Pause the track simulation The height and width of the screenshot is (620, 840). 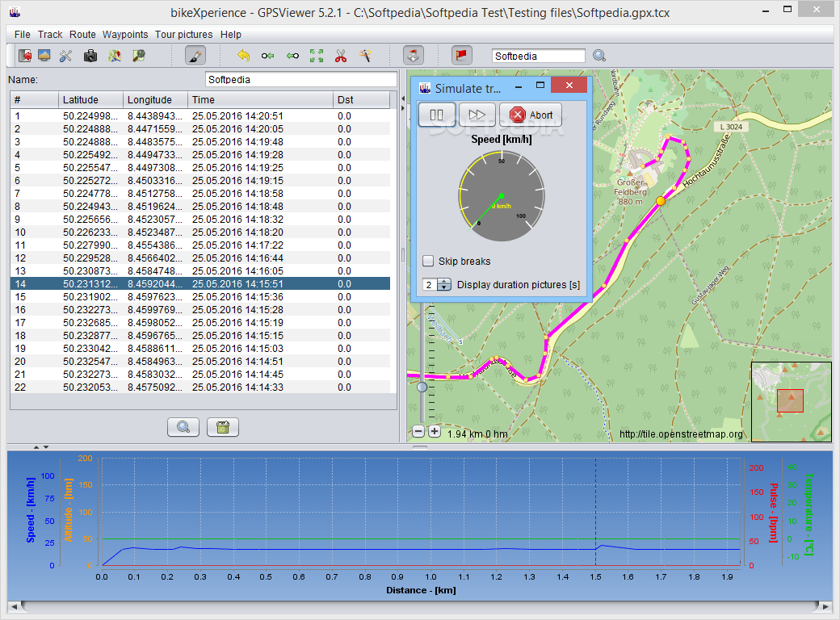click(x=437, y=115)
